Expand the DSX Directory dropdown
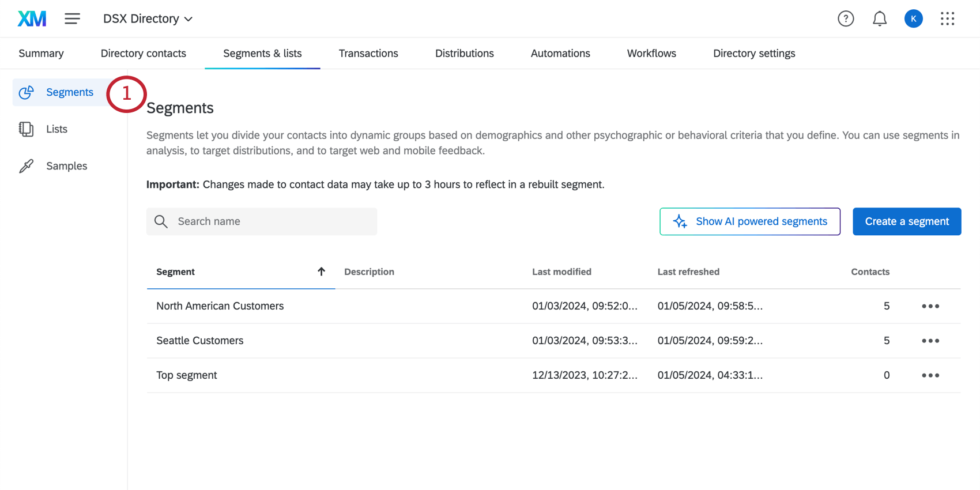 coord(148,19)
